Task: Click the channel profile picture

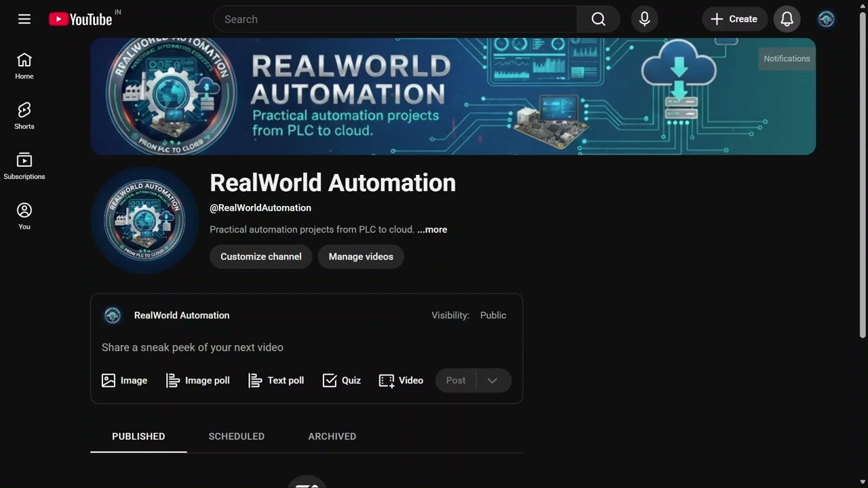Action: point(144,220)
